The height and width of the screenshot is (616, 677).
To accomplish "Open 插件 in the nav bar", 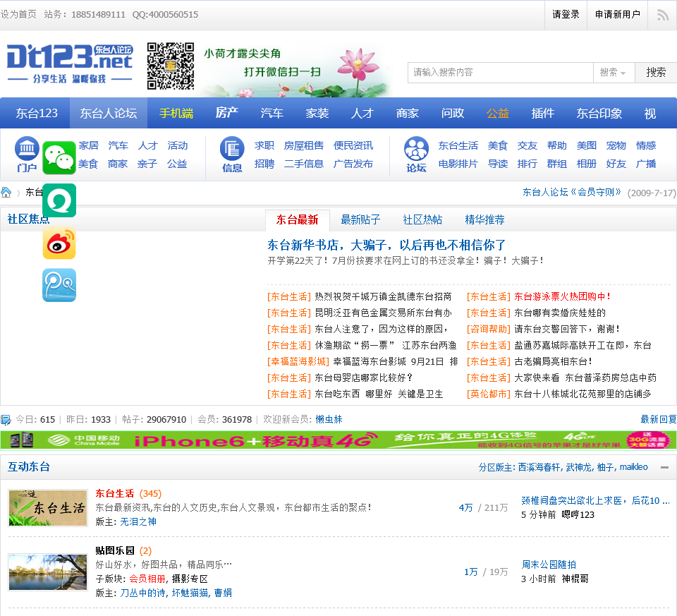I will tap(543, 113).
